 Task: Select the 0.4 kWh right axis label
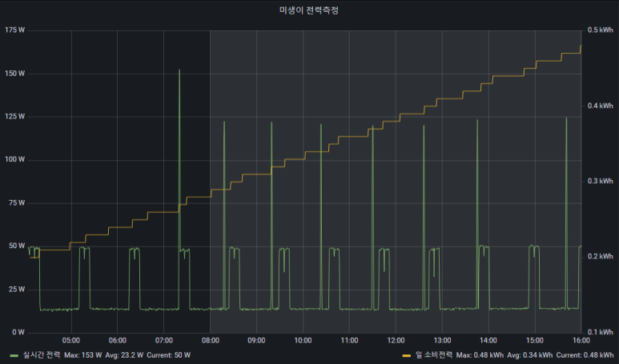[601, 106]
